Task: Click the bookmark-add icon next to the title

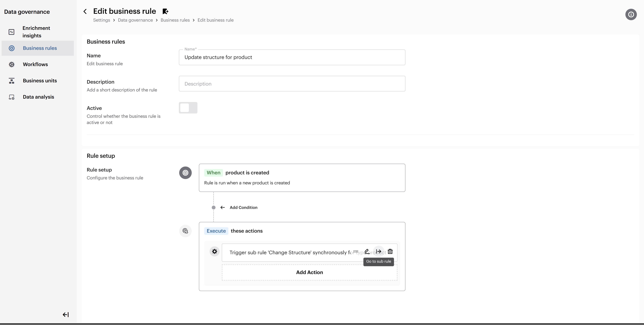Action: (165, 11)
